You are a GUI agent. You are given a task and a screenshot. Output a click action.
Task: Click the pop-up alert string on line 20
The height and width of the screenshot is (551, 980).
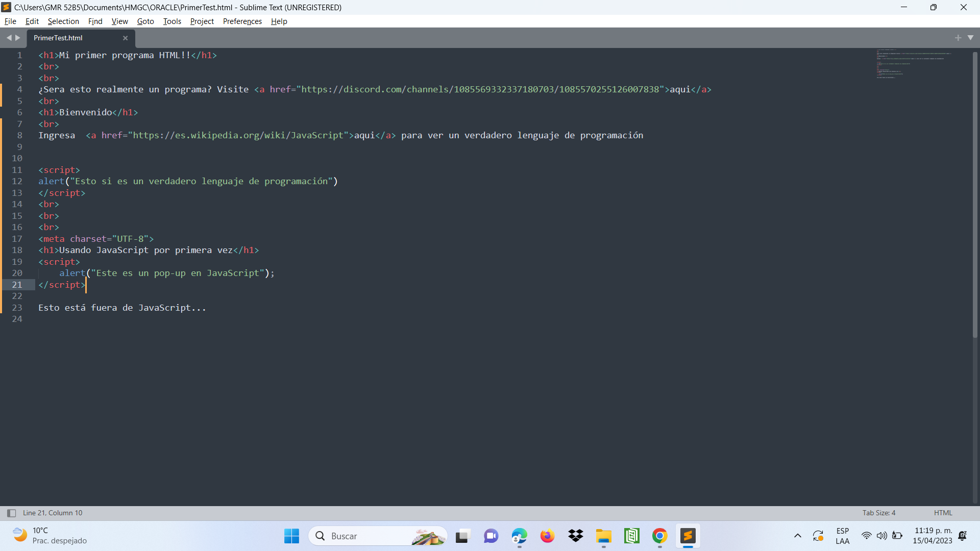(178, 273)
